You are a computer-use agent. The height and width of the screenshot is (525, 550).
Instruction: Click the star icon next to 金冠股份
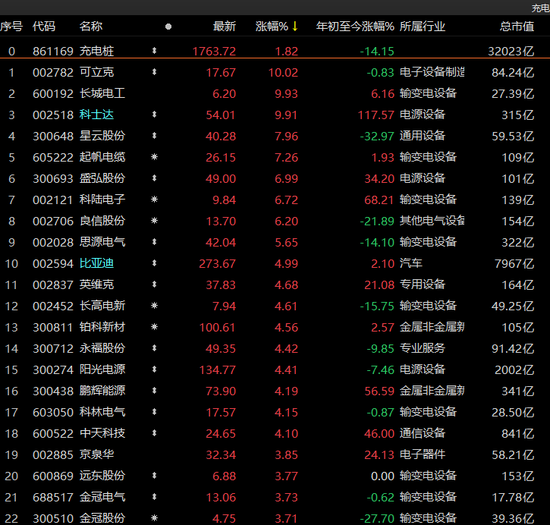(154, 518)
